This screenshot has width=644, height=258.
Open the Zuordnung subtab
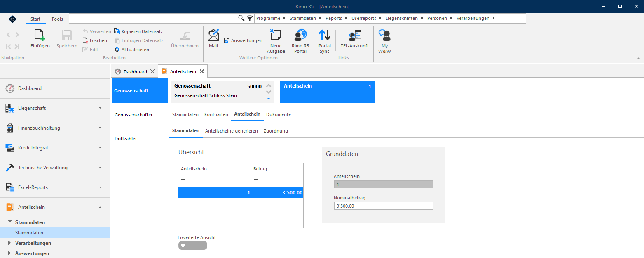[276, 131]
